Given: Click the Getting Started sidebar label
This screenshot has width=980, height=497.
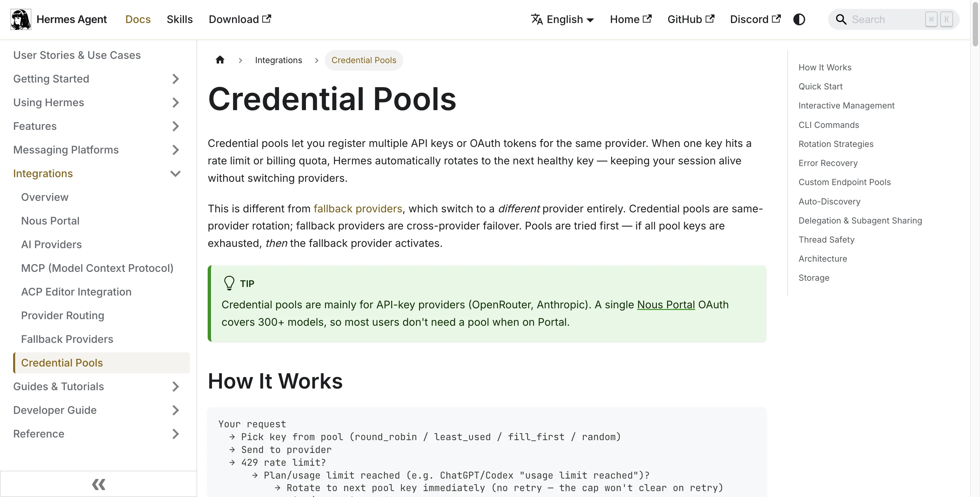Looking at the screenshot, I should coord(51,79).
